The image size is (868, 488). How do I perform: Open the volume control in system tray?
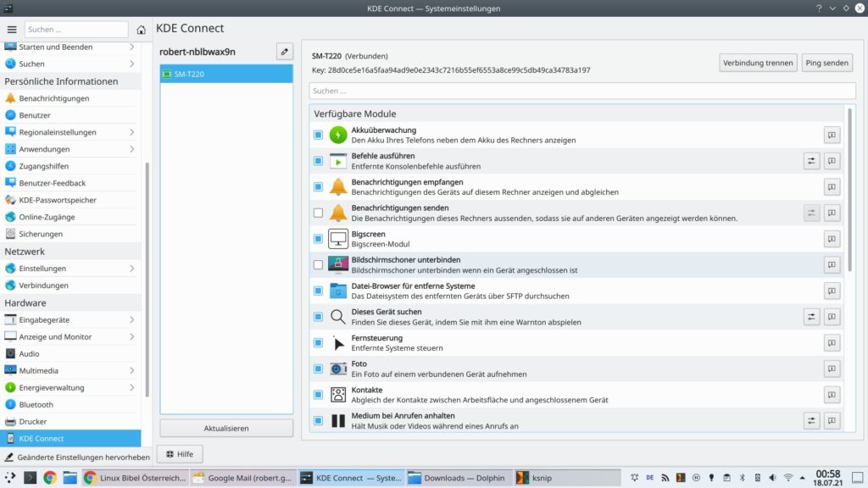click(772, 478)
